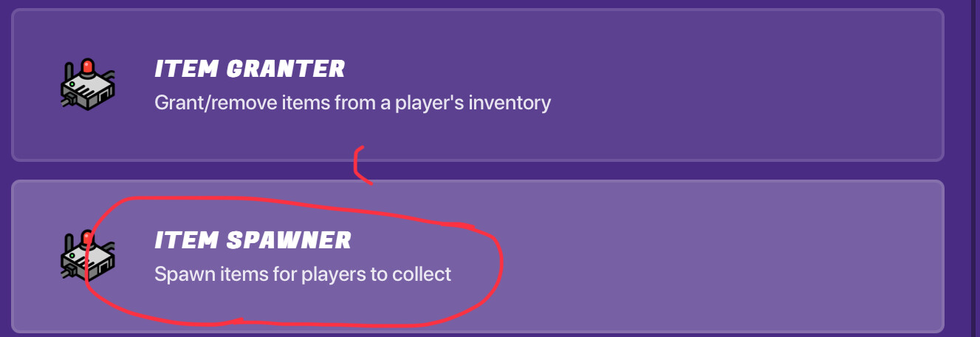980x337 pixels.
Task: Click the Item Spawner device icon
Action: pyautogui.click(x=86, y=255)
